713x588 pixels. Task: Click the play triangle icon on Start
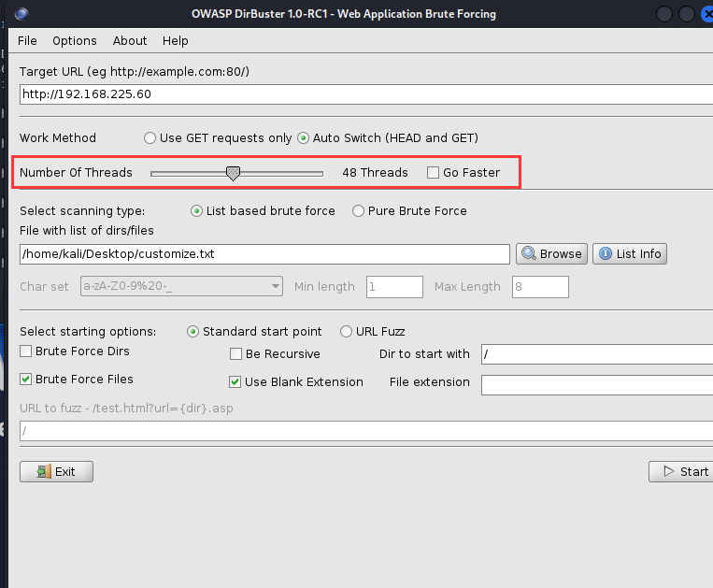[x=668, y=471]
